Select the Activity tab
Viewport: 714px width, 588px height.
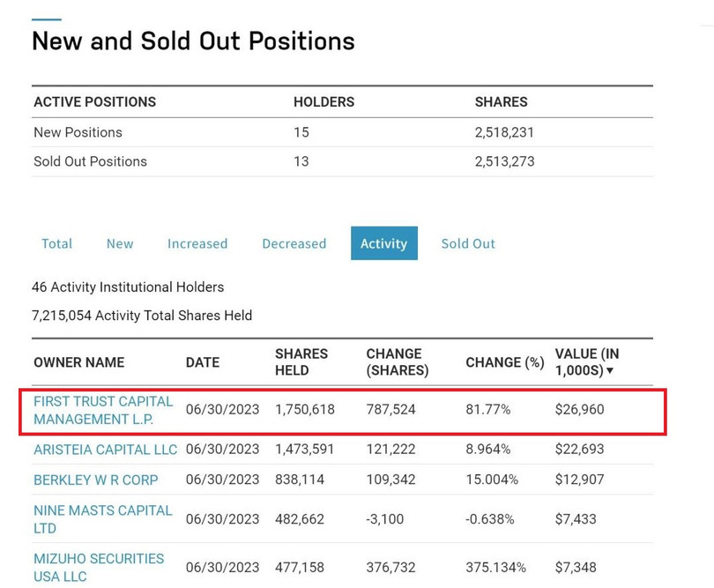[x=383, y=243]
